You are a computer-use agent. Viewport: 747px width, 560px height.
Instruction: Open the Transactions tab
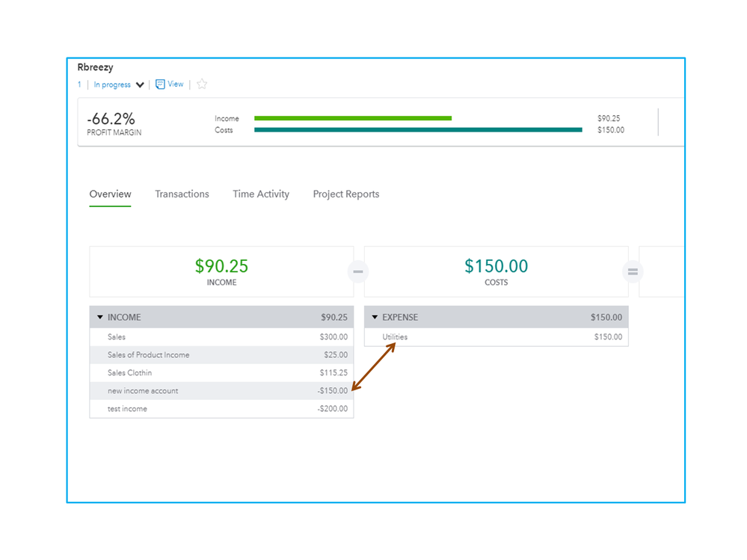pyautogui.click(x=182, y=194)
